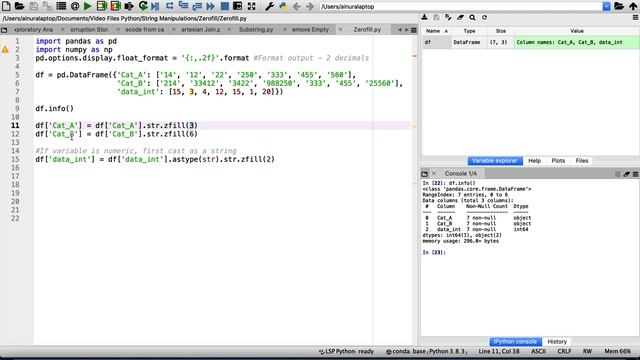640x360 pixels.
Task: Step over current line debug icon
Action: pos(169,6)
